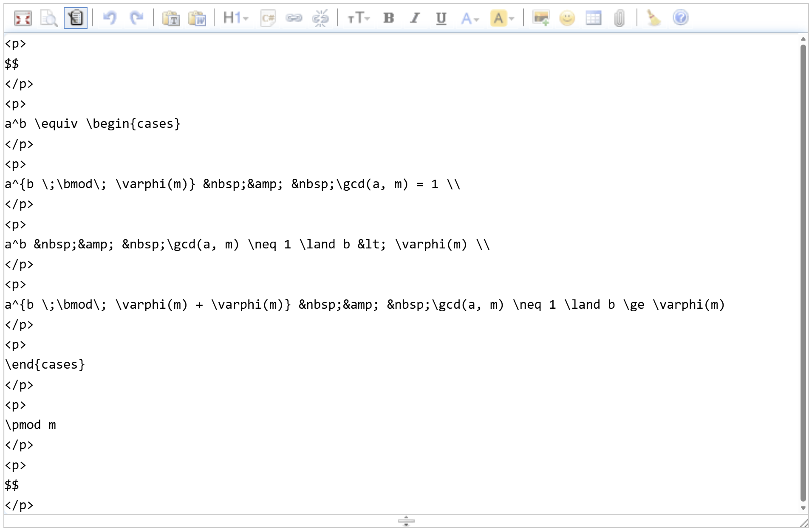The image size is (812, 530).
Task: Toggle HTML source view button
Action: tap(76, 18)
